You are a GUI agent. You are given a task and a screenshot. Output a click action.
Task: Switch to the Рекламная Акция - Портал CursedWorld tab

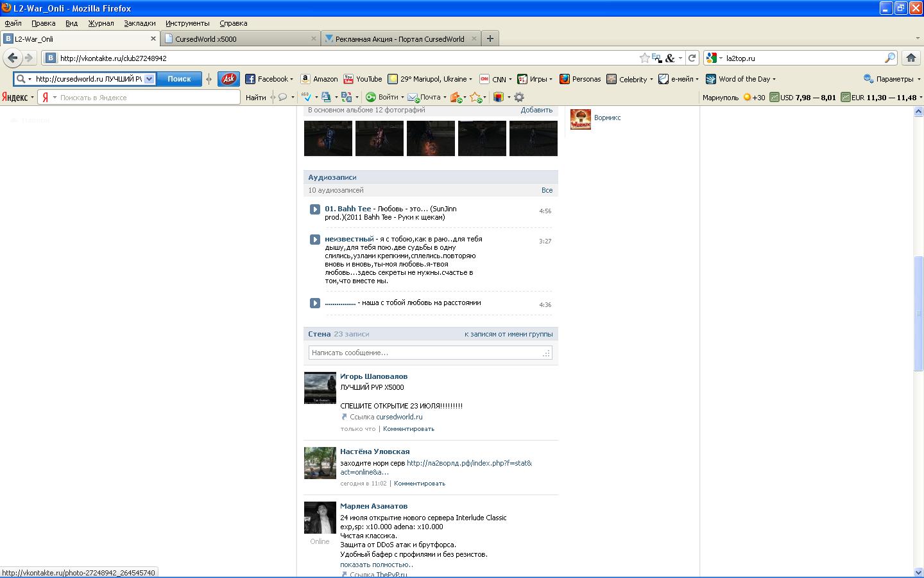coord(401,39)
